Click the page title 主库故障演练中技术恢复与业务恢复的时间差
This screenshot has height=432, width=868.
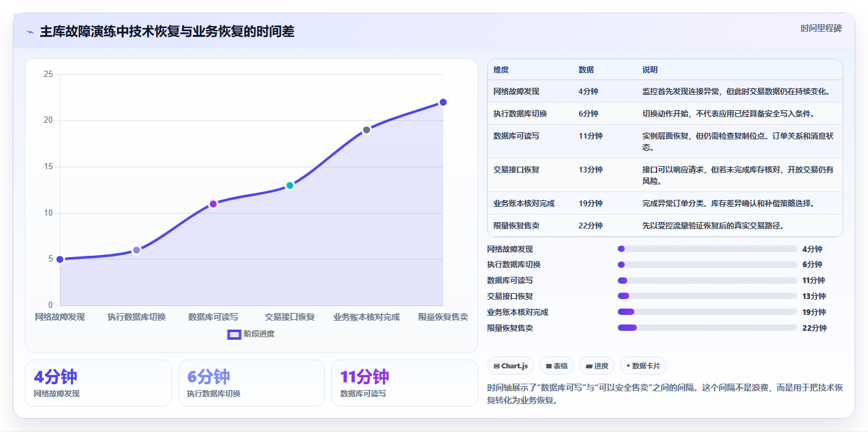tap(167, 32)
